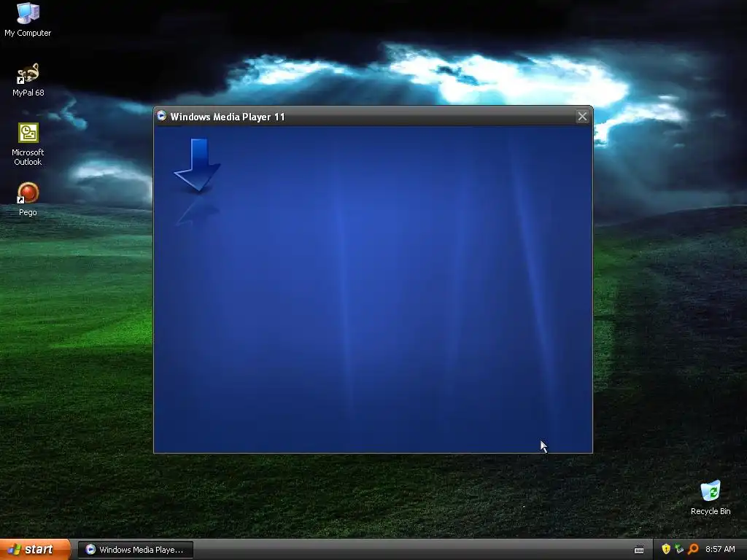
Task: Click the 8:57 AM system clock
Action: coord(720,550)
